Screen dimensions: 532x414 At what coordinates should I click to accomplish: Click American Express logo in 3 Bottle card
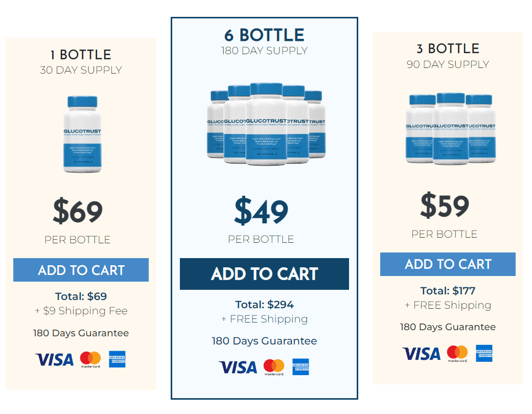point(484,354)
